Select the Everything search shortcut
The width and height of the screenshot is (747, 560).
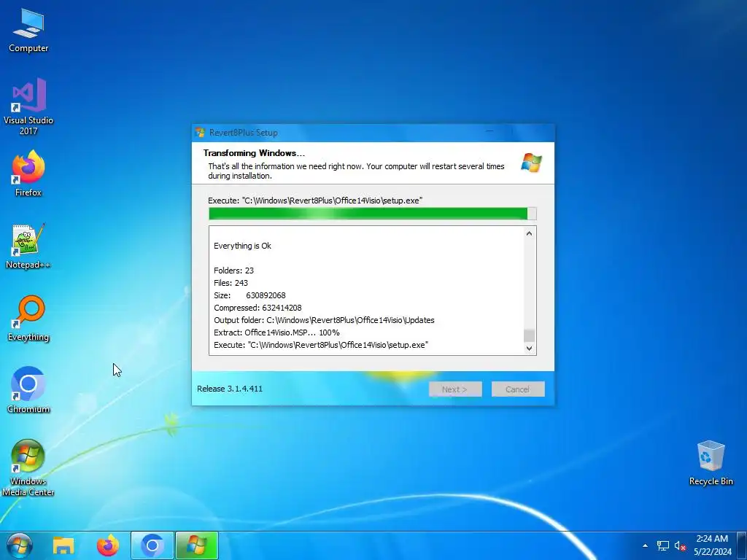tap(28, 318)
